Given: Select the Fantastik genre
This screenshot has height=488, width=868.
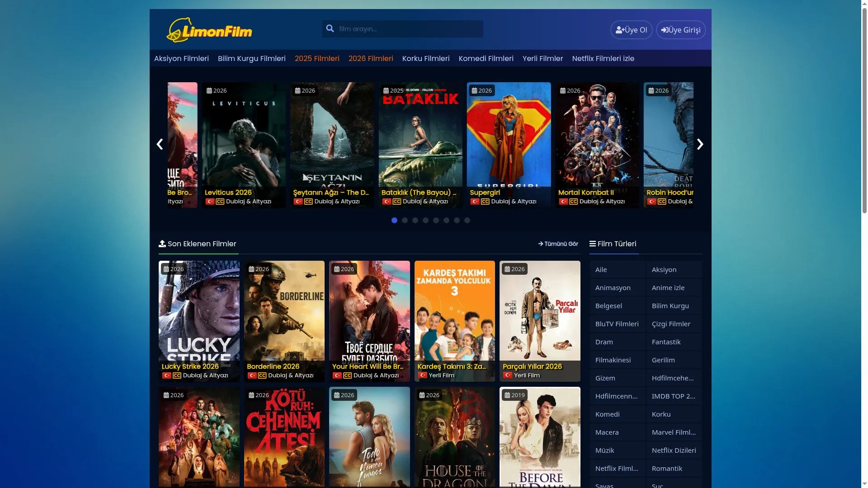Looking at the screenshot, I should pyautogui.click(x=674, y=342).
